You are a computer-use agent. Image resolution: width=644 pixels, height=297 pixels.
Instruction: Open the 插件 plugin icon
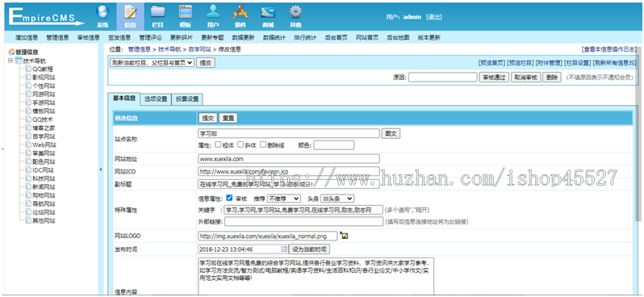(x=240, y=12)
